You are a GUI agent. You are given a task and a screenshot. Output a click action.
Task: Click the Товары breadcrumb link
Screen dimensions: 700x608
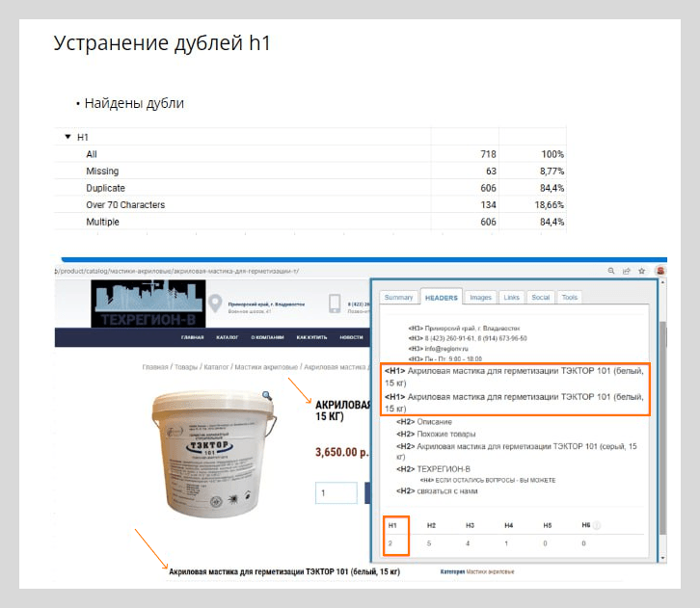coord(186,367)
